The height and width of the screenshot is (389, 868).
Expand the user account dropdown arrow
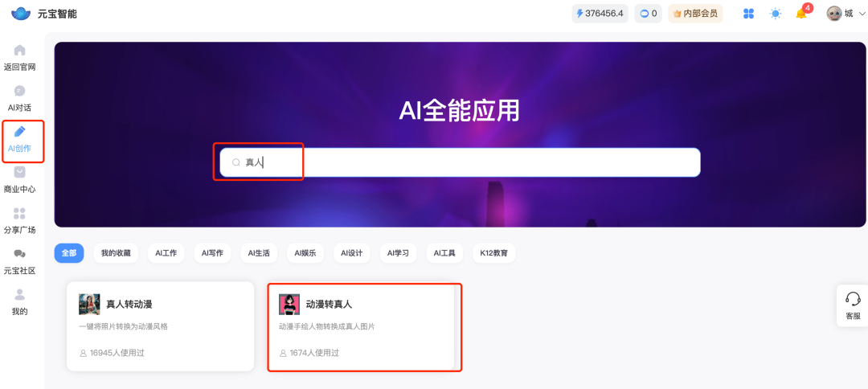point(861,14)
